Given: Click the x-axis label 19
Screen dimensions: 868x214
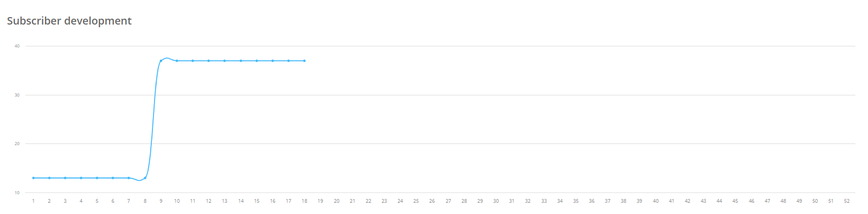Looking at the screenshot, I should (x=320, y=201).
